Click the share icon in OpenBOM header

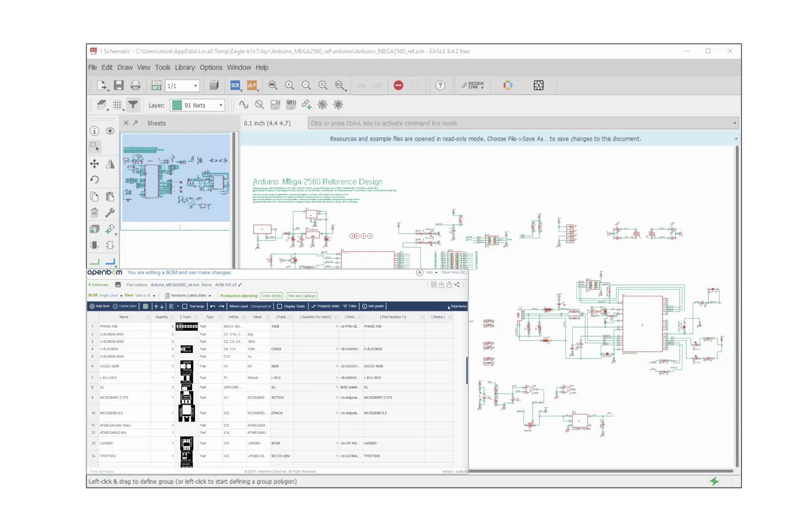pyautogui.click(x=457, y=285)
